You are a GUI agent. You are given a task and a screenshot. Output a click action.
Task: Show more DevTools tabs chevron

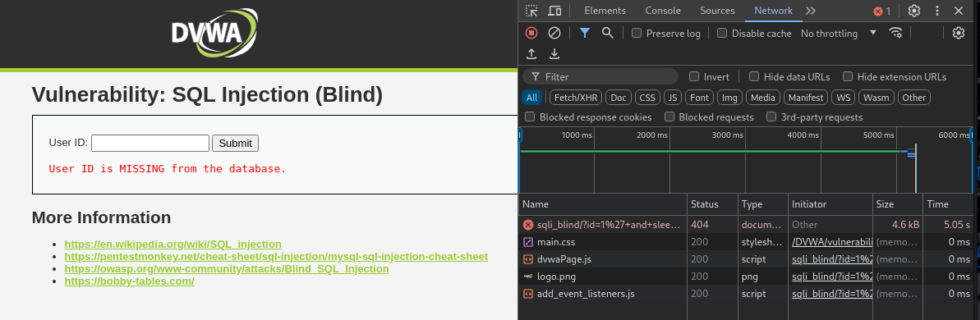click(x=811, y=11)
